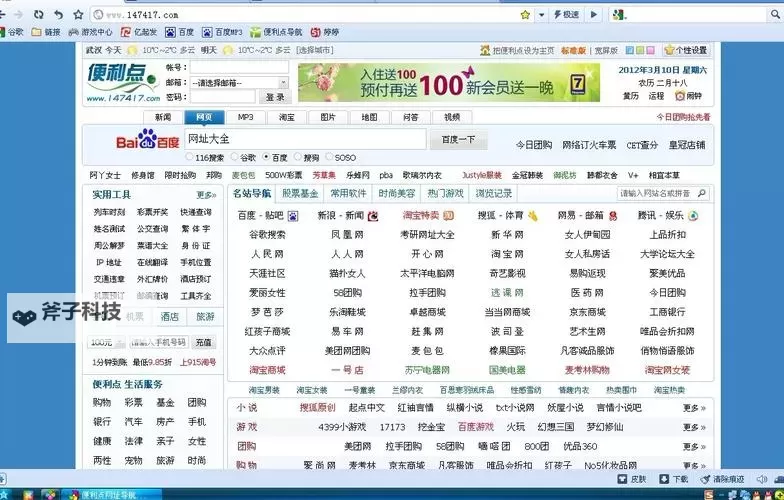Open the 100元 recharge amount dropdown
Image resolution: width=784 pixels, height=500 pixels.
(106, 342)
